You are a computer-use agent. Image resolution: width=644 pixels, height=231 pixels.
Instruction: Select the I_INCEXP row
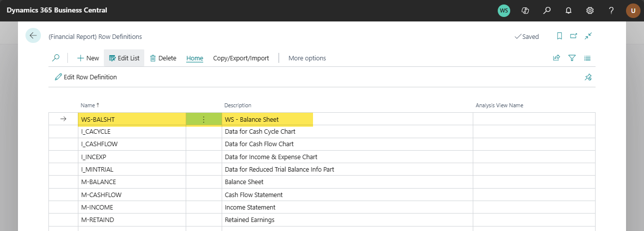[322, 157]
